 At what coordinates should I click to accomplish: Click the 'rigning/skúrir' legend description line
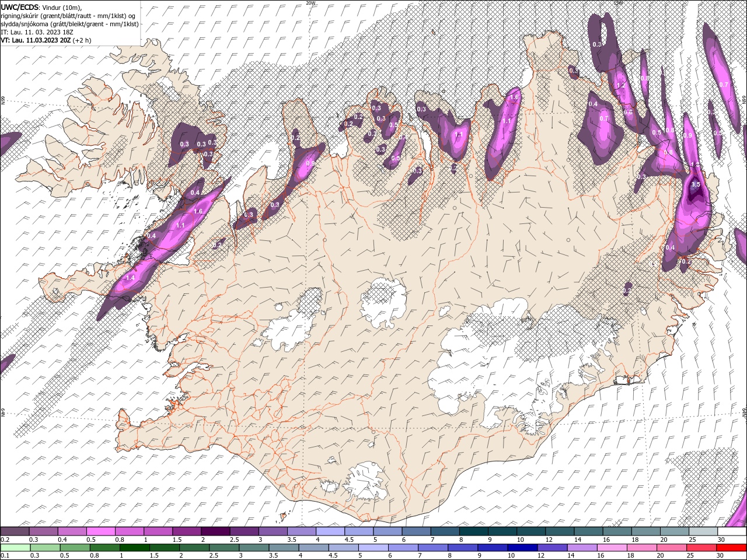[x=68, y=16]
